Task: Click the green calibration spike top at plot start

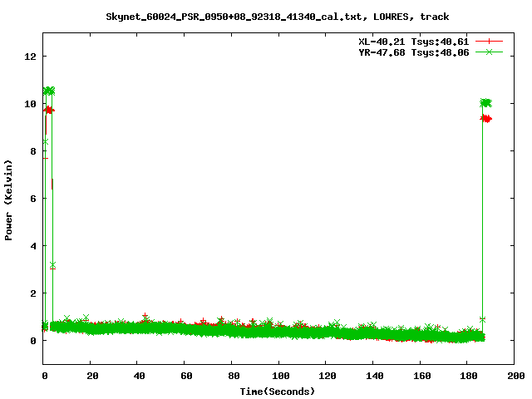Action: (49, 91)
